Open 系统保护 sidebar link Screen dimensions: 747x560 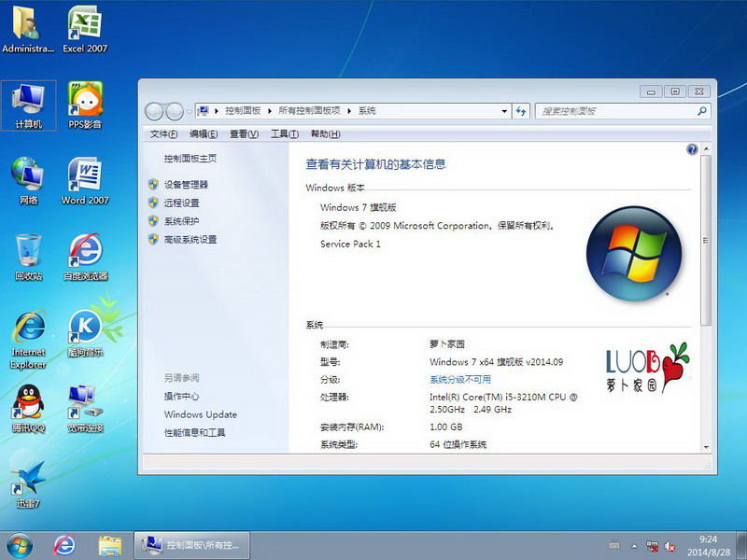click(181, 221)
